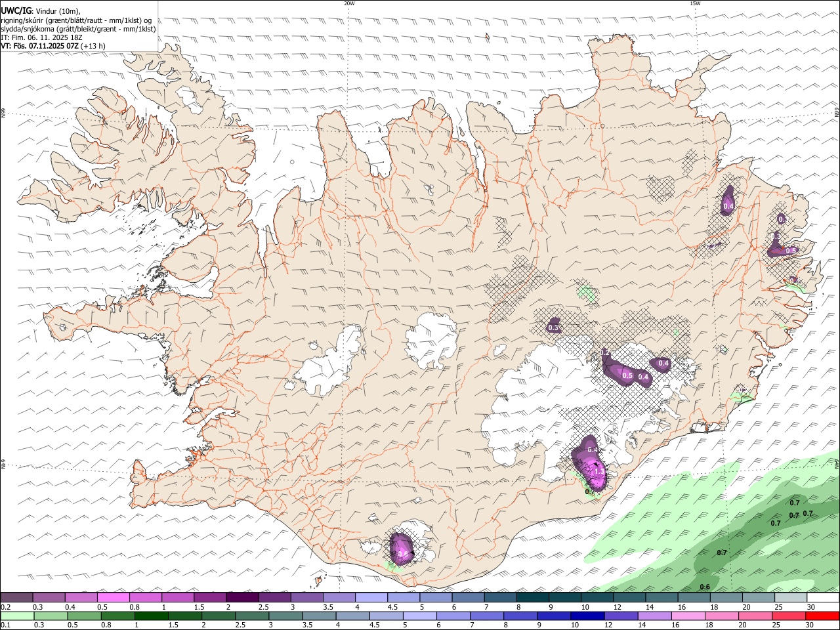Screen dimensions: 840x630
Task: Click the violet rain swatch between 12 and 14
Action: [x=621, y=616]
